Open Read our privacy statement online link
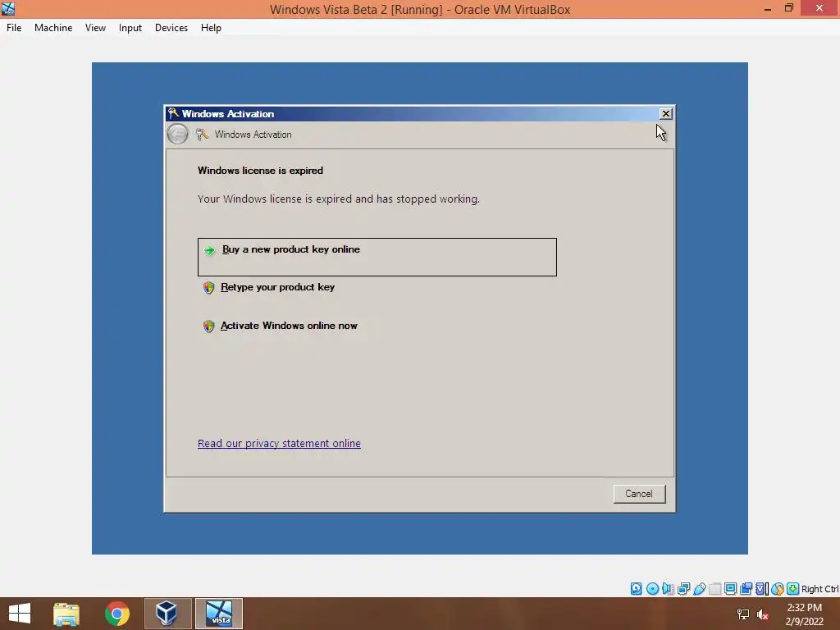The width and height of the screenshot is (840, 630). 279,444
